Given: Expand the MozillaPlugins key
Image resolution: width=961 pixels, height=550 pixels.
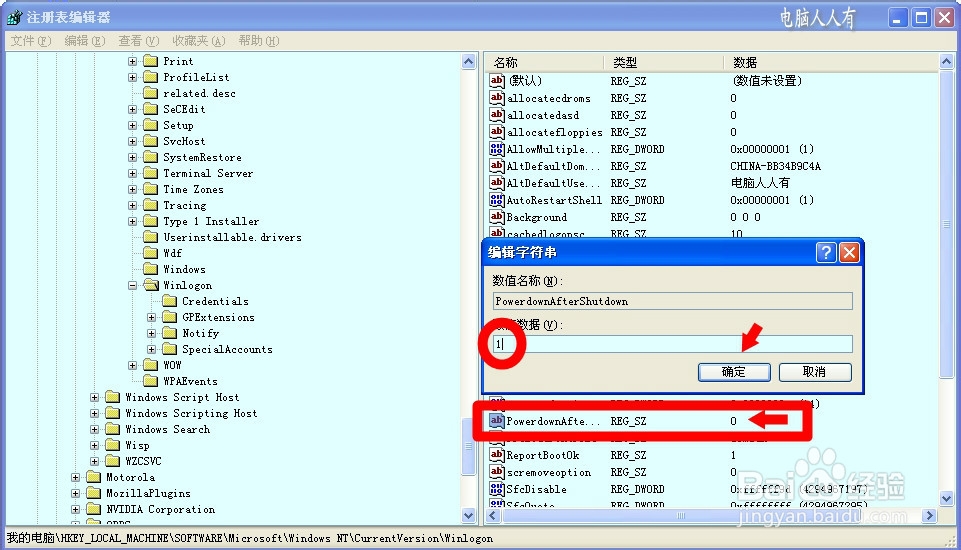Looking at the screenshot, I should tap(75, 493).
